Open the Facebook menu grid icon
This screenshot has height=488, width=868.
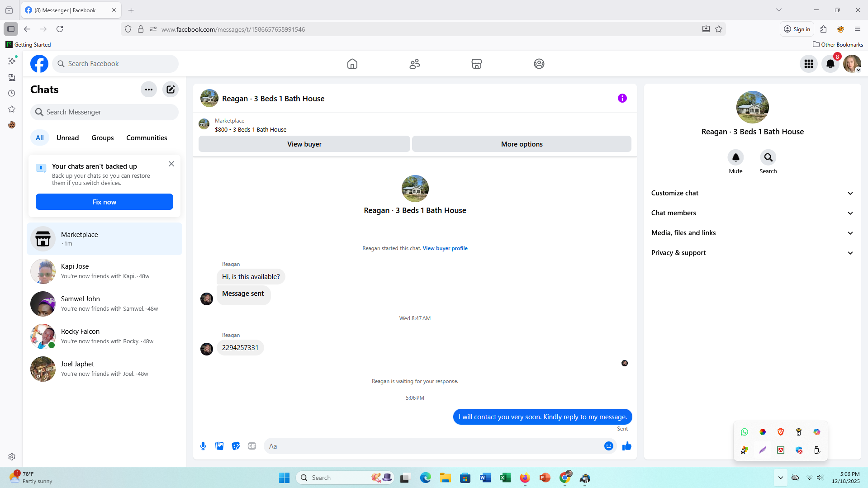[x=809, y=64]
